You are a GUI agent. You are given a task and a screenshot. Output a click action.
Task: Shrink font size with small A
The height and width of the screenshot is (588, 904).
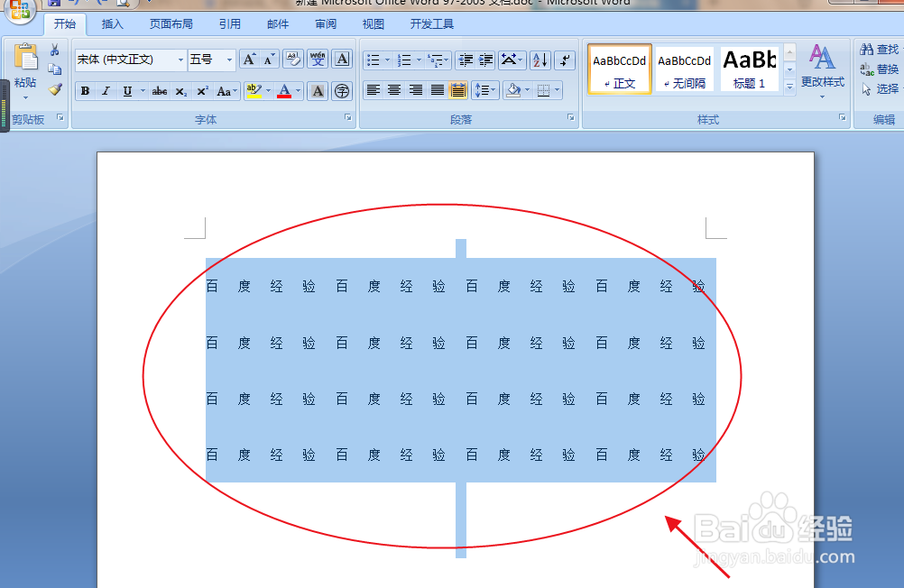pos(269,60)
